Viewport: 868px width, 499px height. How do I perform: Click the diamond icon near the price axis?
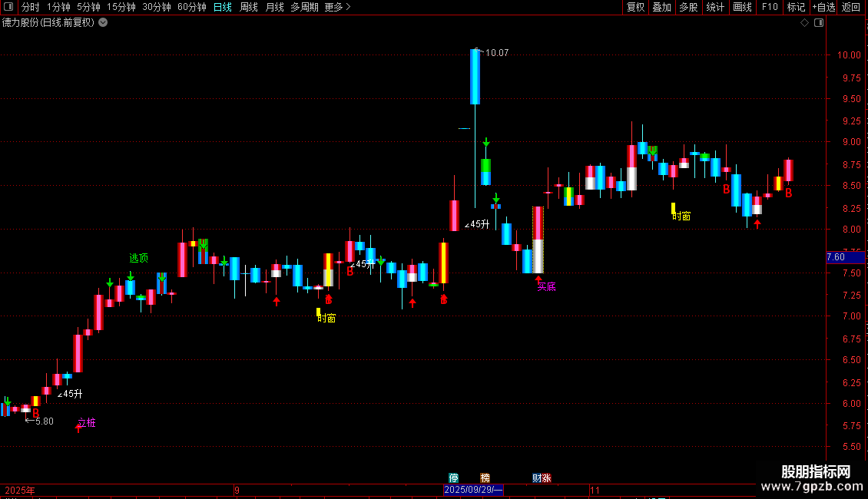[804, 23]
